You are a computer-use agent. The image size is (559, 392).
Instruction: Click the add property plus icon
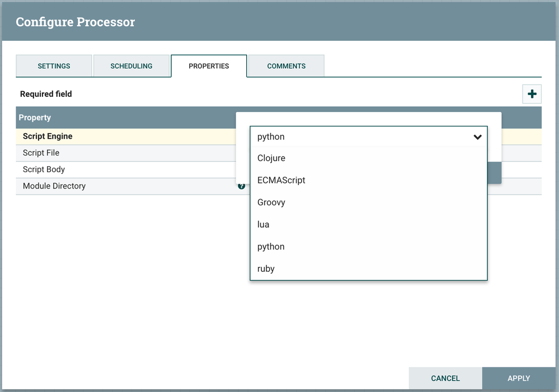(532, 94)
